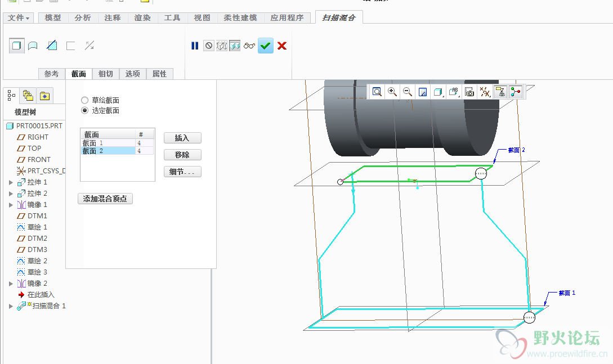The image size is (613, 364).
Task: Open the 分析 ribbon tab
Action: click(83, 18)
